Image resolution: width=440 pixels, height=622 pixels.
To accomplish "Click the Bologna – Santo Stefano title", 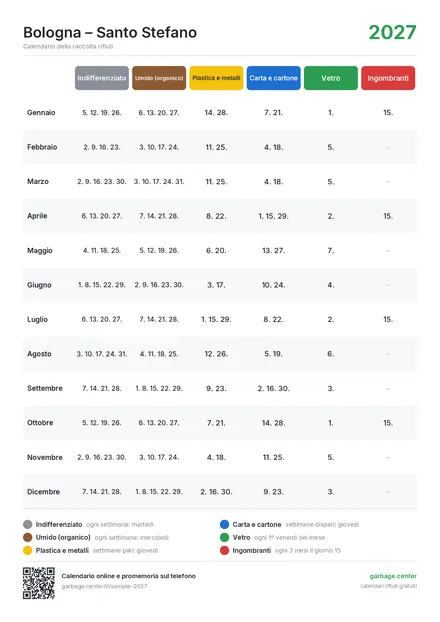I will tap(110, 33).
